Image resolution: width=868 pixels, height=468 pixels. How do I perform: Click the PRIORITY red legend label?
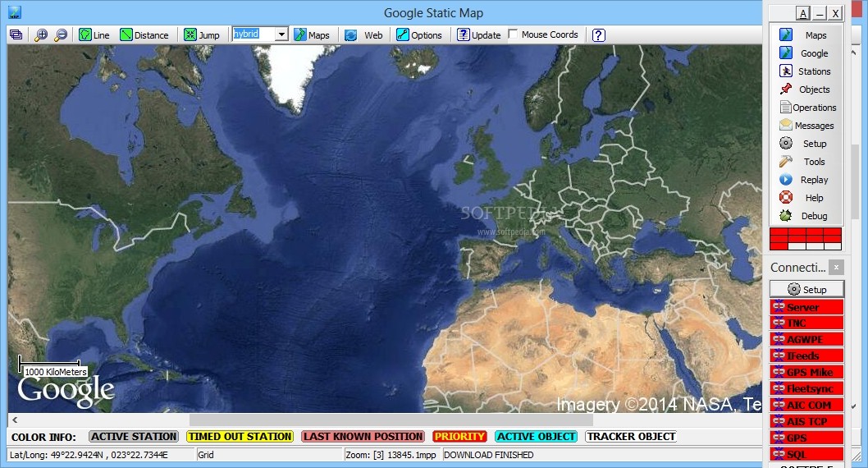pos(459,437)
